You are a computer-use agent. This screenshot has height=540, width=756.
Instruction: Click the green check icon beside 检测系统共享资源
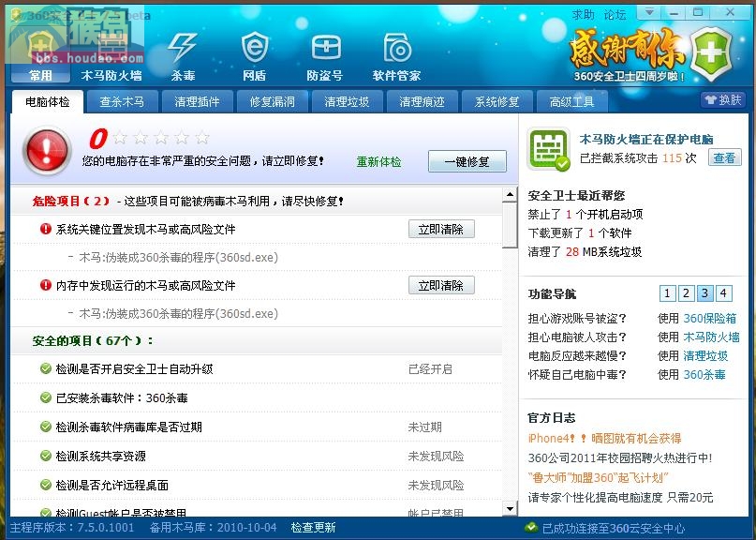[46, 456]
